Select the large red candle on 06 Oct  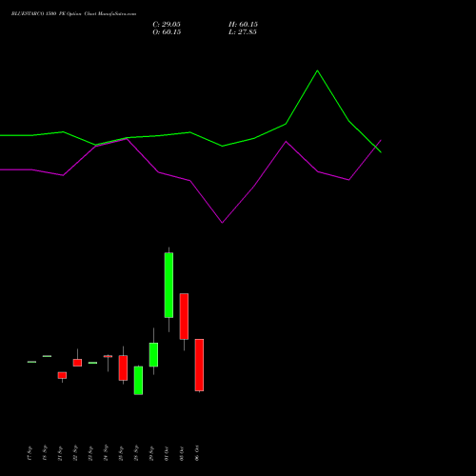point(199,365)
